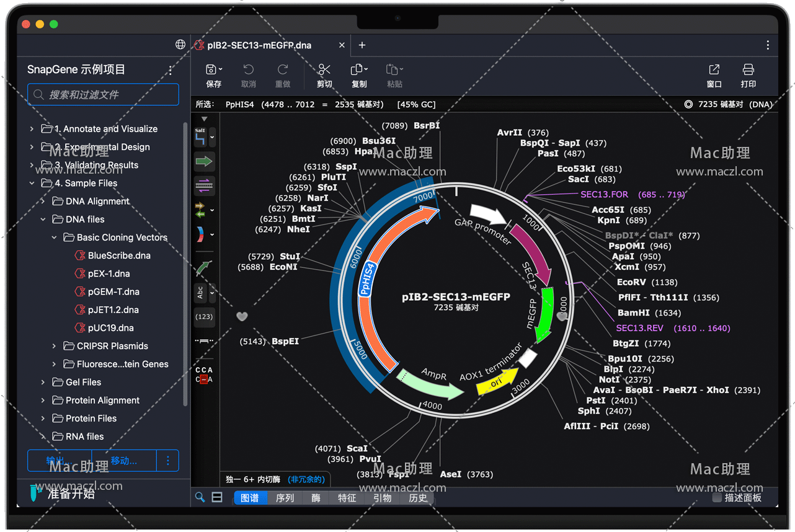Click the (123) numbering toggle icon
The height and width of the screenshot is (532, 795).
click(204, 316)
